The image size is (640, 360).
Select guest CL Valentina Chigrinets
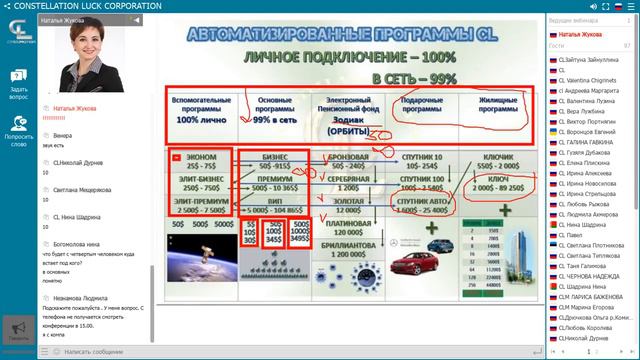click(x=587, y=80)
